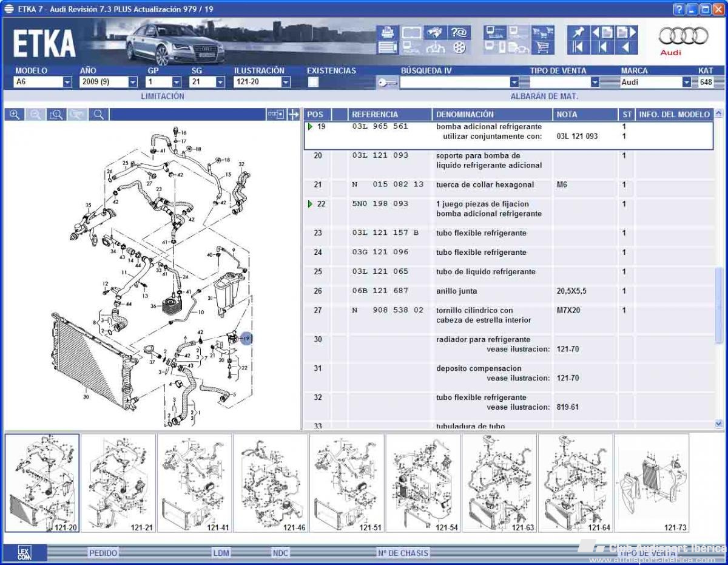Click the parts list scroll-up arrow

(719, 113)
